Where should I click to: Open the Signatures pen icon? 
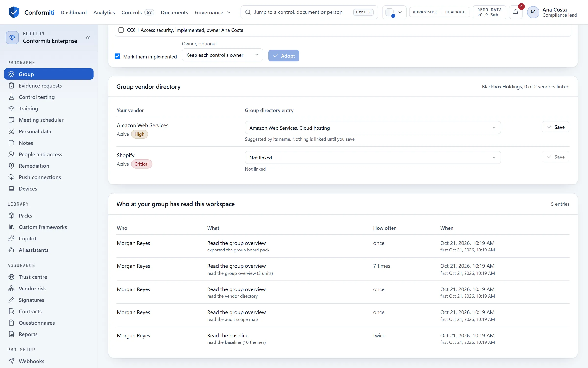point(12,300)
